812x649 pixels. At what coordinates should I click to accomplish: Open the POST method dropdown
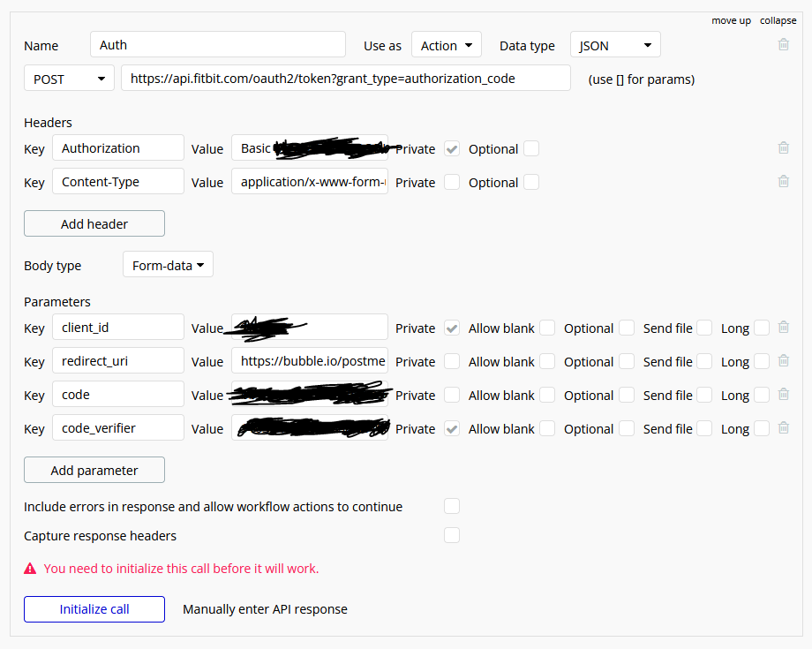coord(69,79)
